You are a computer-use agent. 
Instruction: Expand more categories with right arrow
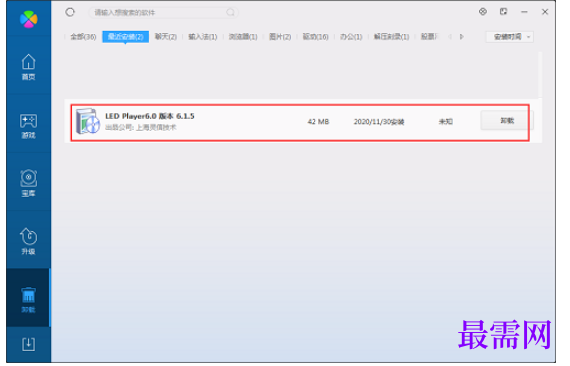(x=462, y=37)
